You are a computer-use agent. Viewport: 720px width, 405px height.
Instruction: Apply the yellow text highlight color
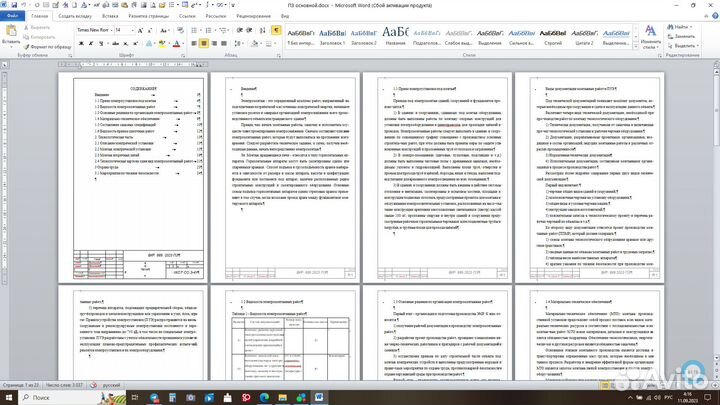tap(161, 44)
